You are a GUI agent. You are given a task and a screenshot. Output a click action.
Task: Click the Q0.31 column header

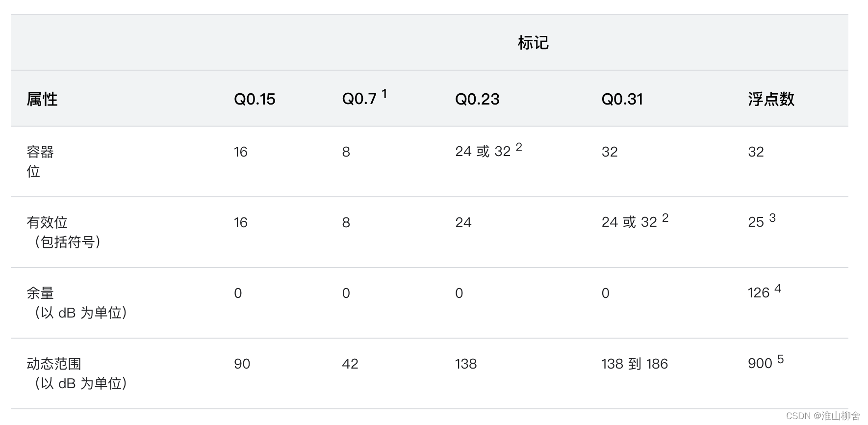point(622,99)
